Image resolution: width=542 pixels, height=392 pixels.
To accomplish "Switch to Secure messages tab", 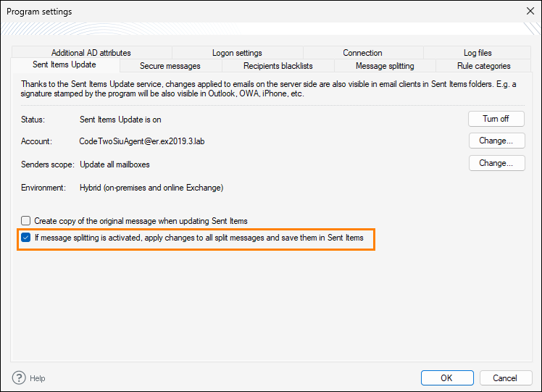I will click(170, 66).
